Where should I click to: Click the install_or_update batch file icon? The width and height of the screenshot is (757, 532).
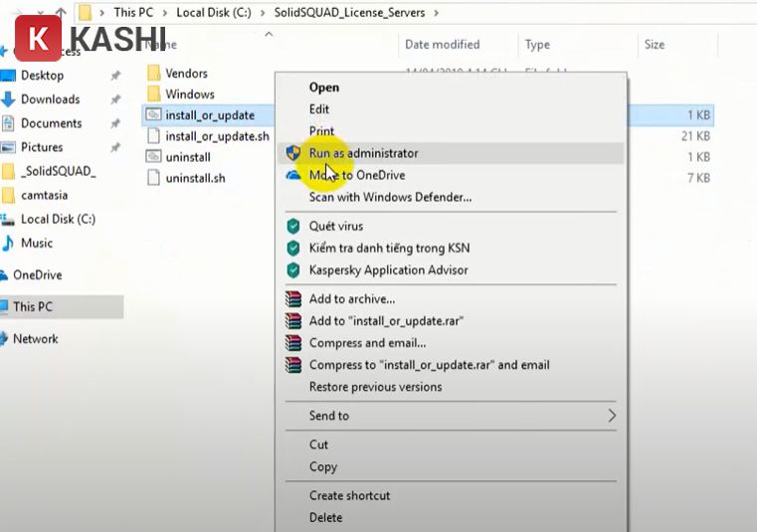tap(153, 114)
